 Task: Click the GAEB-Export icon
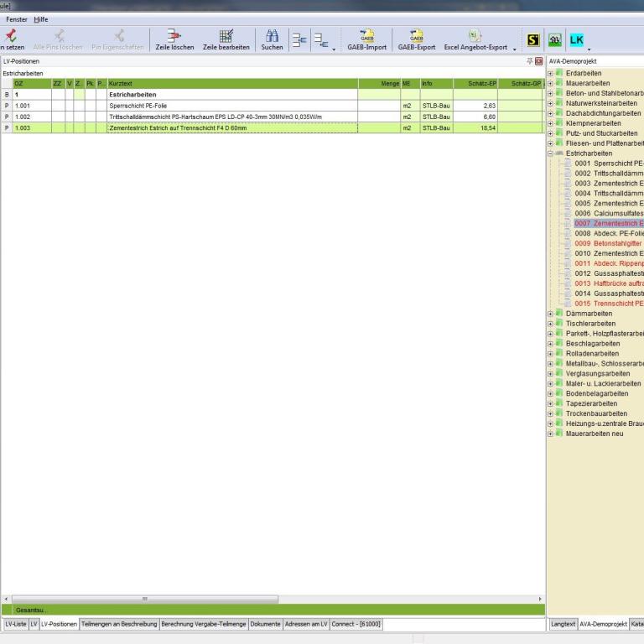pos(417,36)
